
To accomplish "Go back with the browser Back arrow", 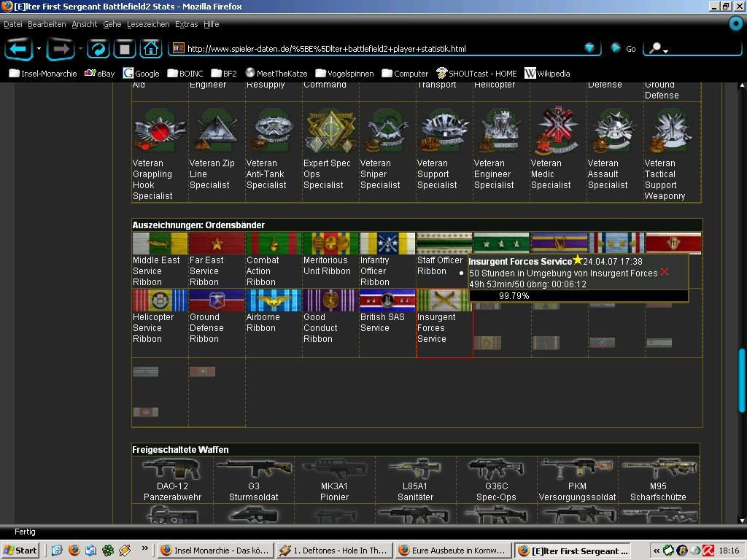I will (x=18, y=49).
